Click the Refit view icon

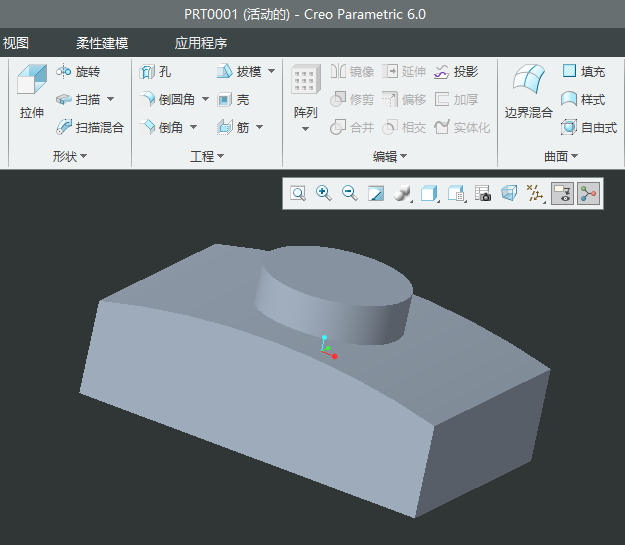pyautogui.click(x=298, y=194)
